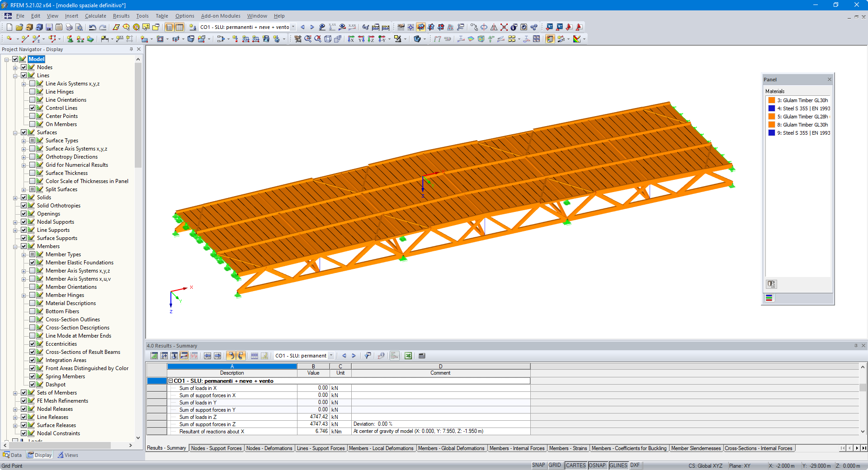This screenshot has width=868, height=470.
Task: Collapse the Lines tree node
Action: pos(15,75)
